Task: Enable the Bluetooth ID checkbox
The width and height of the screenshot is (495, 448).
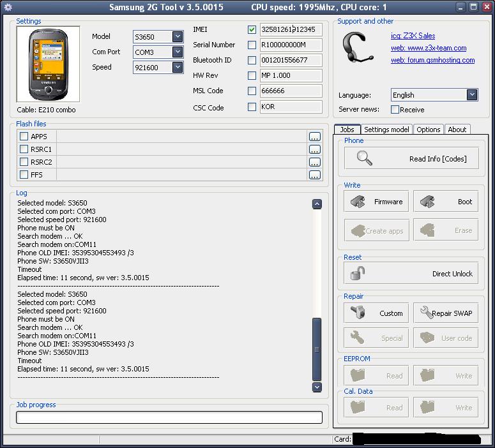Action: [x=252, y=60]
